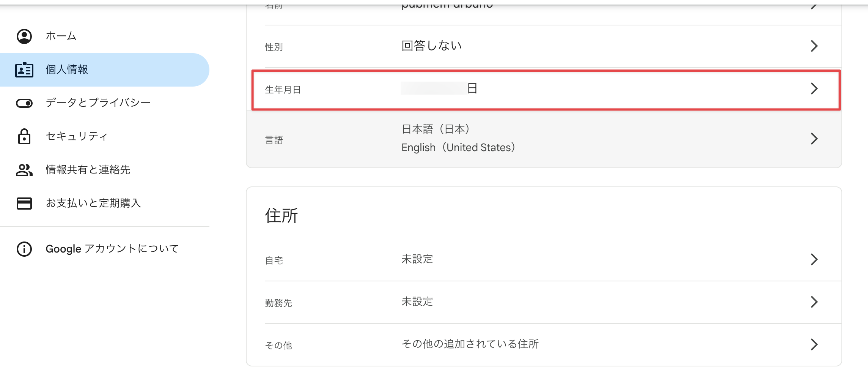Click the birthday value ending in 日
The width and height of the screenshot is (868, 382).
[439, 88]
